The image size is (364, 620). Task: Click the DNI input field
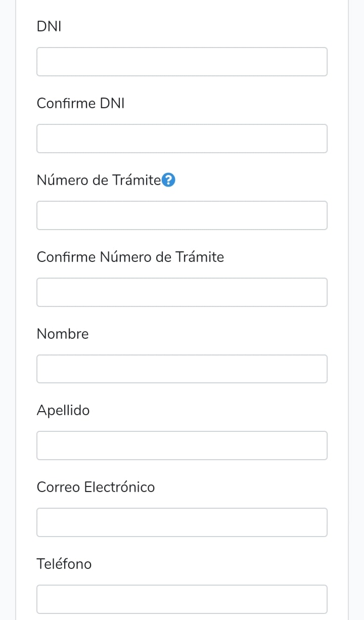[x=182, y=62]
